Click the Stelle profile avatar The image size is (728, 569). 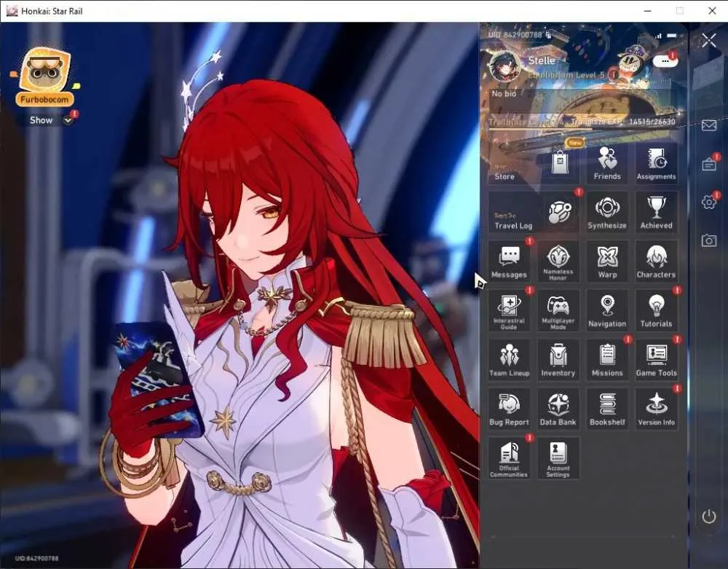[x=505, y=66]
